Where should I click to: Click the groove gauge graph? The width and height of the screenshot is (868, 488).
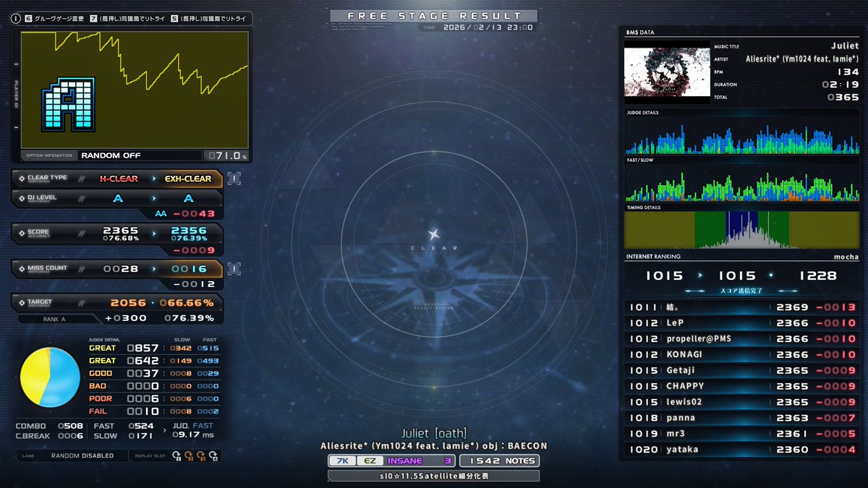(135, 90)
